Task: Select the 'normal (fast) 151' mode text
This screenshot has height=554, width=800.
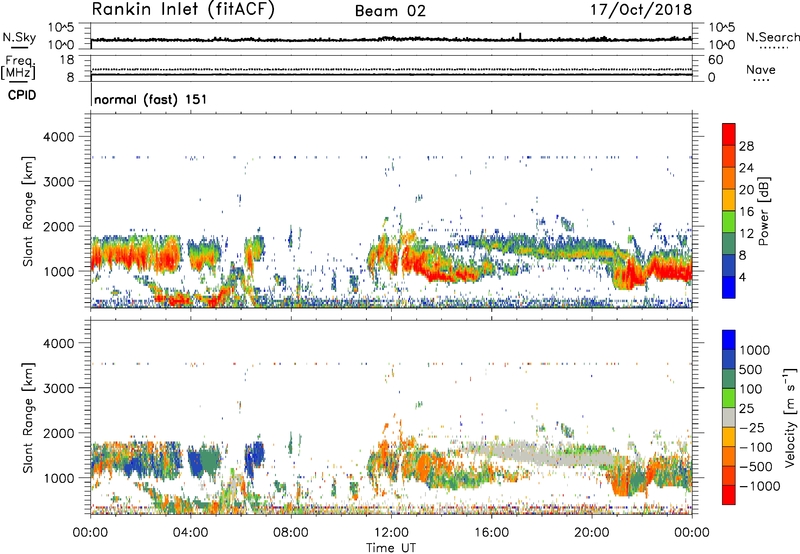Action: click(x=151, y=99)
